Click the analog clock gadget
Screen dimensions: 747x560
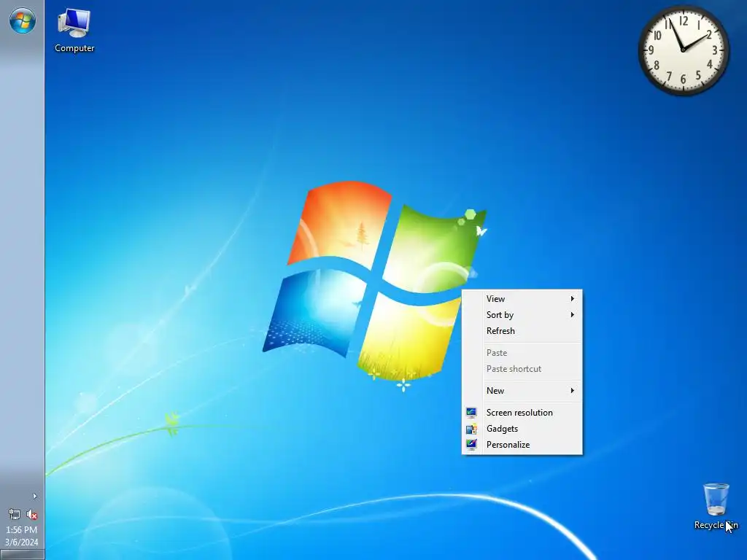click(683, 50)
